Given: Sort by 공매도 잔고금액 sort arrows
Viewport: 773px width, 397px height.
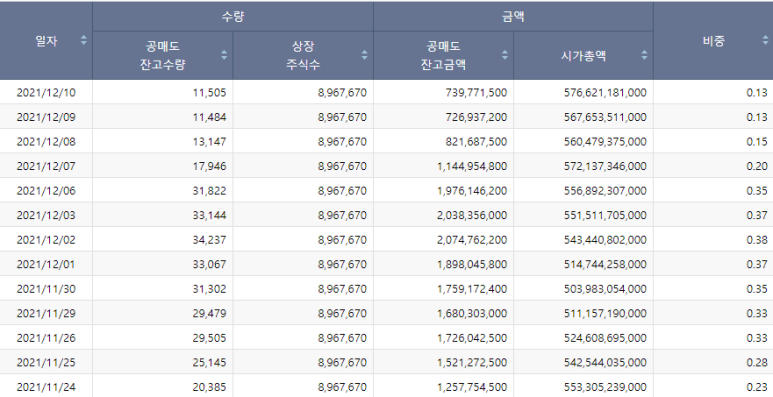Looking at the screenshot, I should [x=505, y=55].
